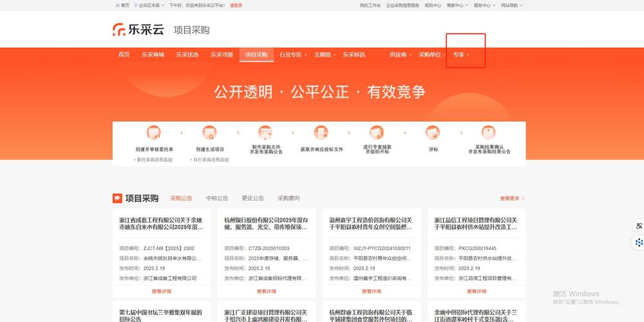Click the 请登录 login link
Viewport: 644px width, 322px height.
(x=236, y=5)
